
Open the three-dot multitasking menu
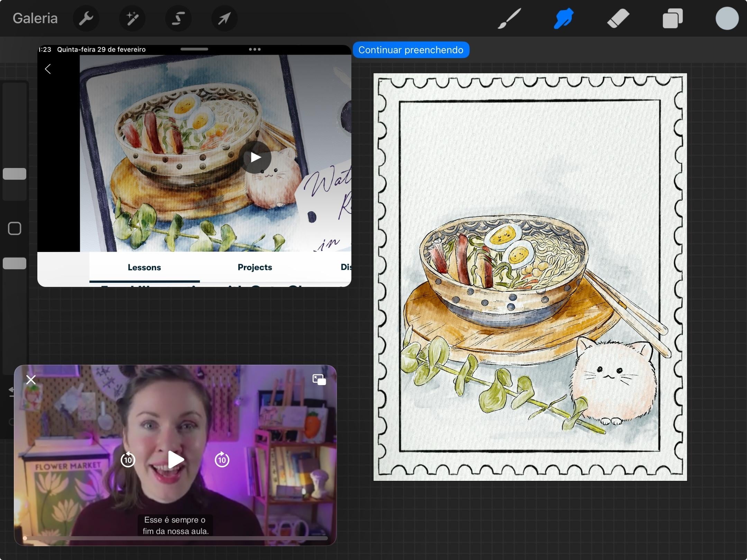click(255, 49)
